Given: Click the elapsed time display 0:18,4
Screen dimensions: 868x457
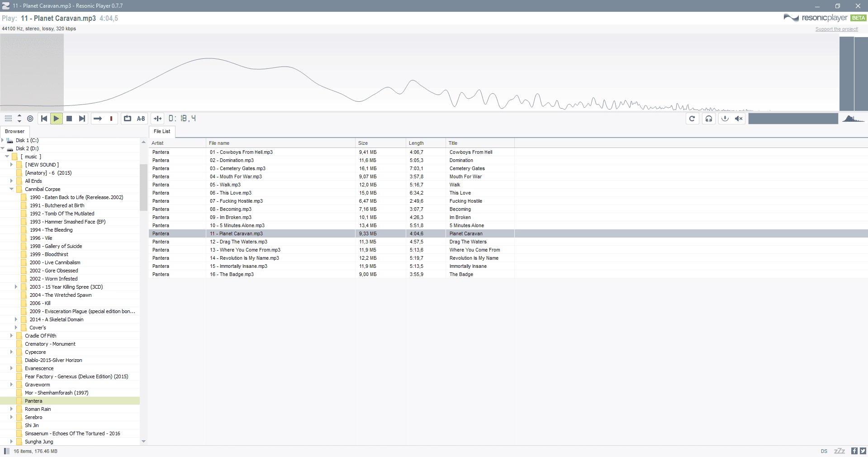Looking at the screenshot, I should (x=182, y=119).
